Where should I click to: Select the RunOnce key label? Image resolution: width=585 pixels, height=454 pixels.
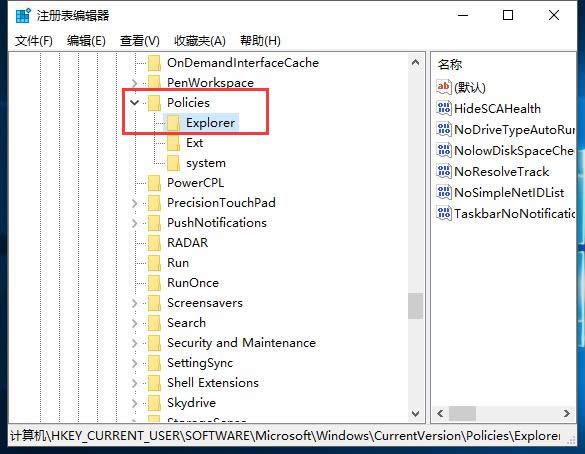[x=193, y=283]
